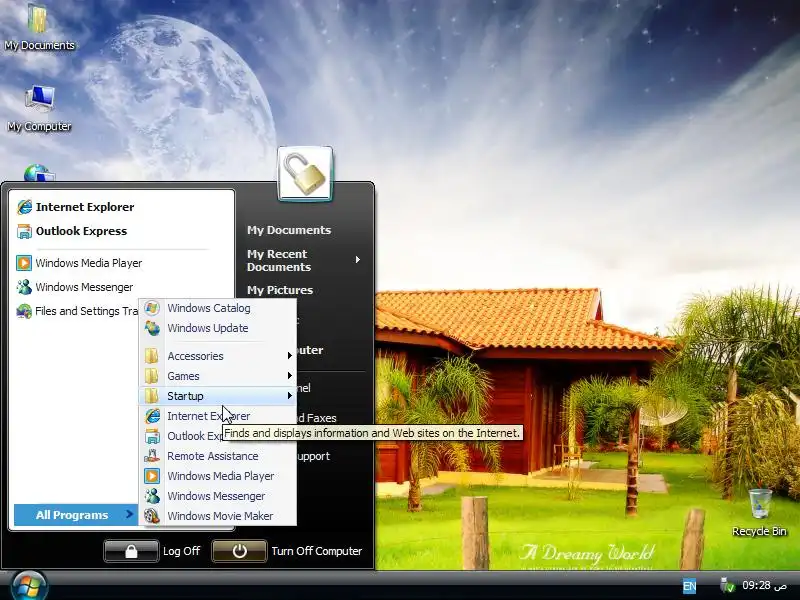Click the Remote Assistance label
800x600 pixels.
[213, 456]
